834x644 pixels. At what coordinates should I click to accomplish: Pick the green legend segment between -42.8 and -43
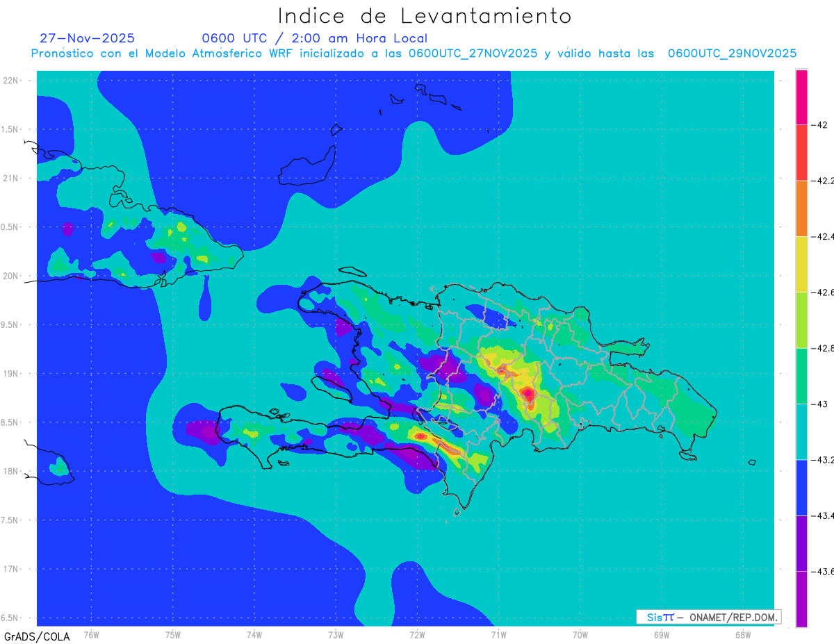pos(801,376)
